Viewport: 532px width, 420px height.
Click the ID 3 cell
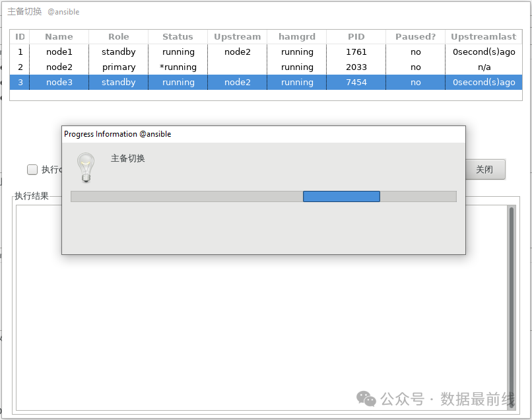pos(20,82)
